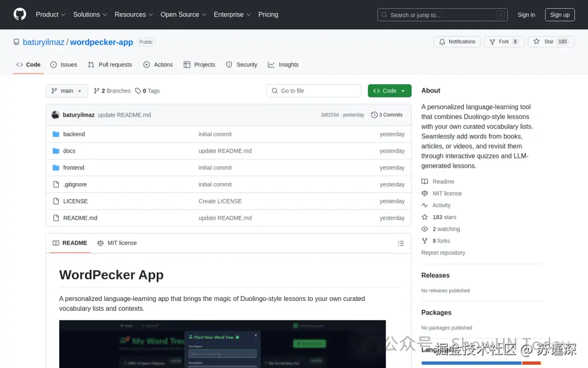Image resolution: width=588 pixels, height=368 pixels.
Task: Open the 'Create LICENSE' commit message
Action: click(x=220, y=201)
